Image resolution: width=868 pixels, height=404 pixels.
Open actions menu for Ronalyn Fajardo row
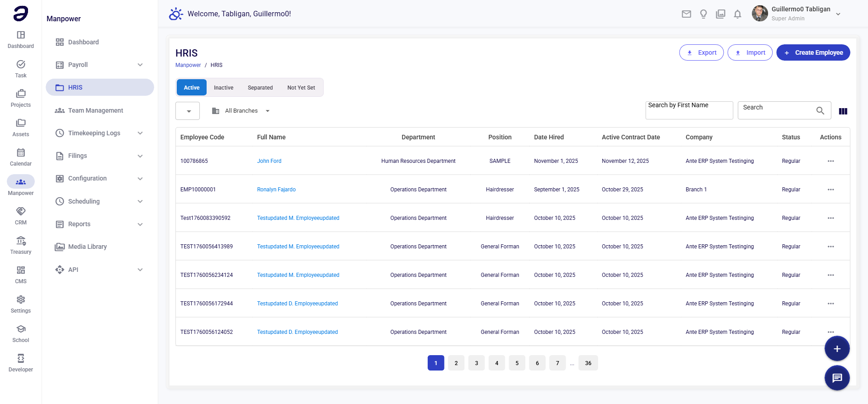[831, 190]
